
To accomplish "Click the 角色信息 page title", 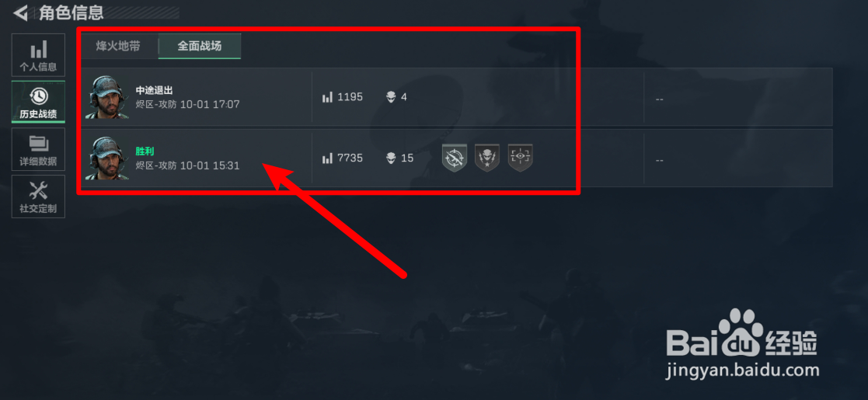I will pos(71,12).
